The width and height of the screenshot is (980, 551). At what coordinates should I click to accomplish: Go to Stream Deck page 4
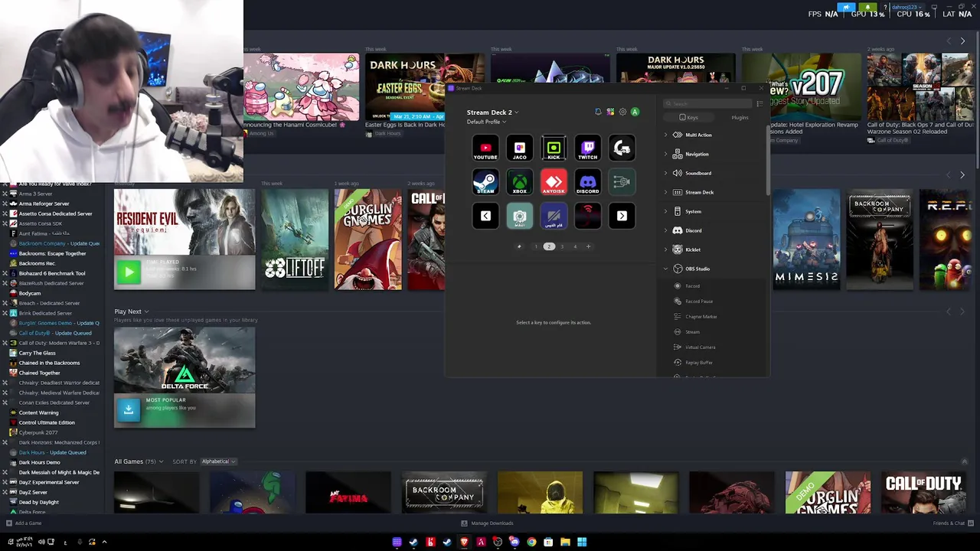click(575, 246)
